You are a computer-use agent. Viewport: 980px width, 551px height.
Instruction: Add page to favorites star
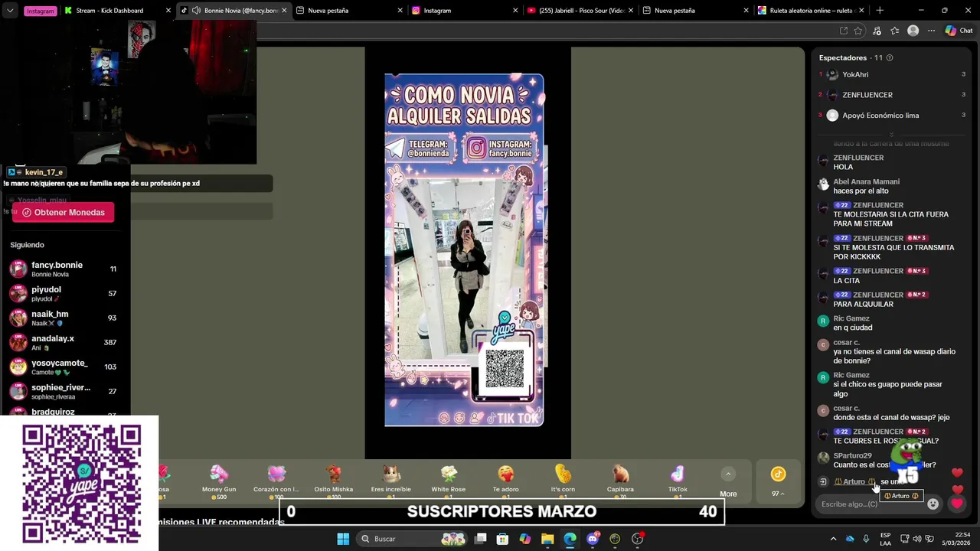tap(858, 31)
